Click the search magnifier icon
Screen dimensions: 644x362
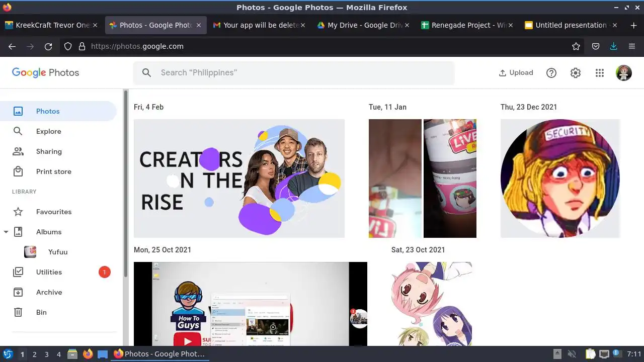(x=146, y=73)
